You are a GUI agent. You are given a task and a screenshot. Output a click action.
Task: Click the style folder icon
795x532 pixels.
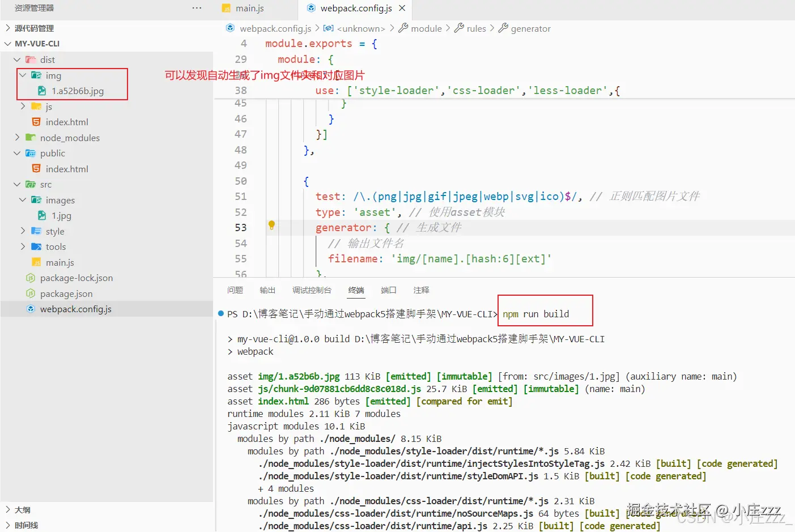tap(36, 231)
